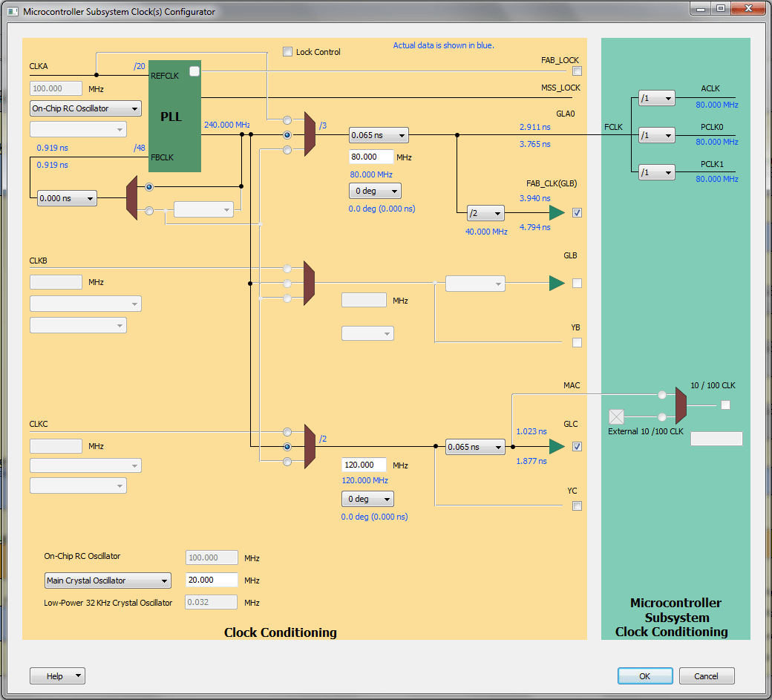The width and height of the screenshot is (772, 700).
Task: Select the GLC green driver triangle
Action: tap(555, 446)
